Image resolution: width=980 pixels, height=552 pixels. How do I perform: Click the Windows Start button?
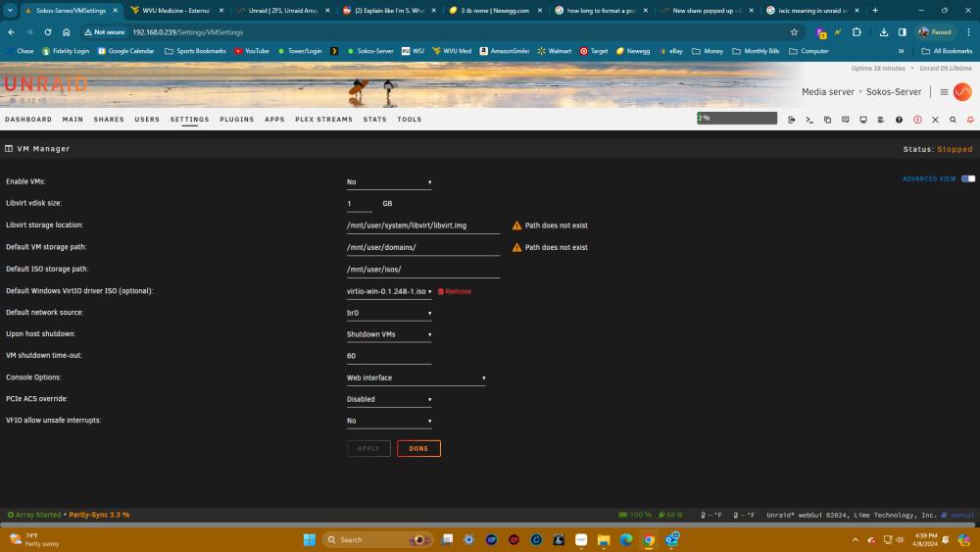[310, 539]
